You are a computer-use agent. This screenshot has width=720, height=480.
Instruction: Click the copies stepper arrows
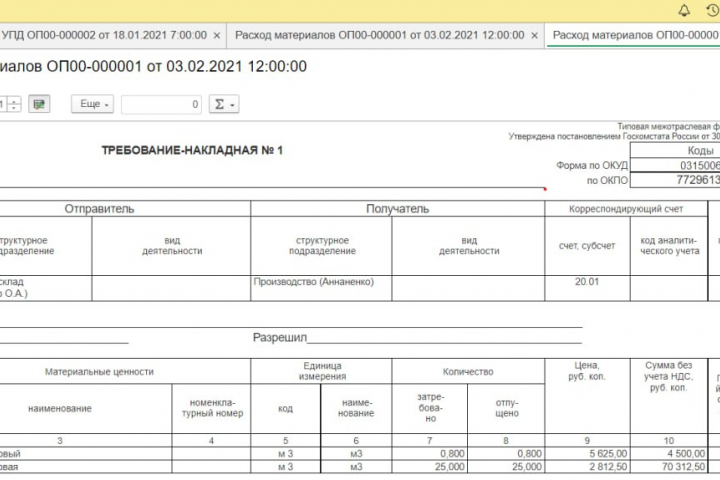click(x=14, y=104)
